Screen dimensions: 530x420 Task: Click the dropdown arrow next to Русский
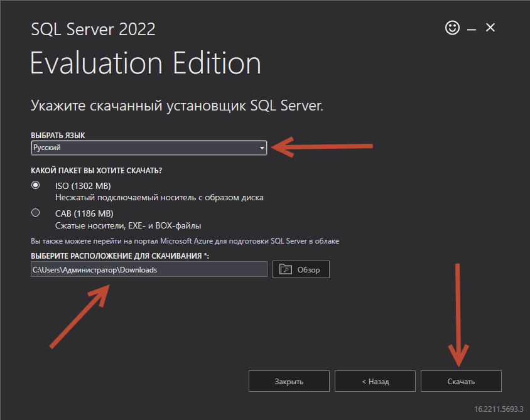click(x=262, y=148)
